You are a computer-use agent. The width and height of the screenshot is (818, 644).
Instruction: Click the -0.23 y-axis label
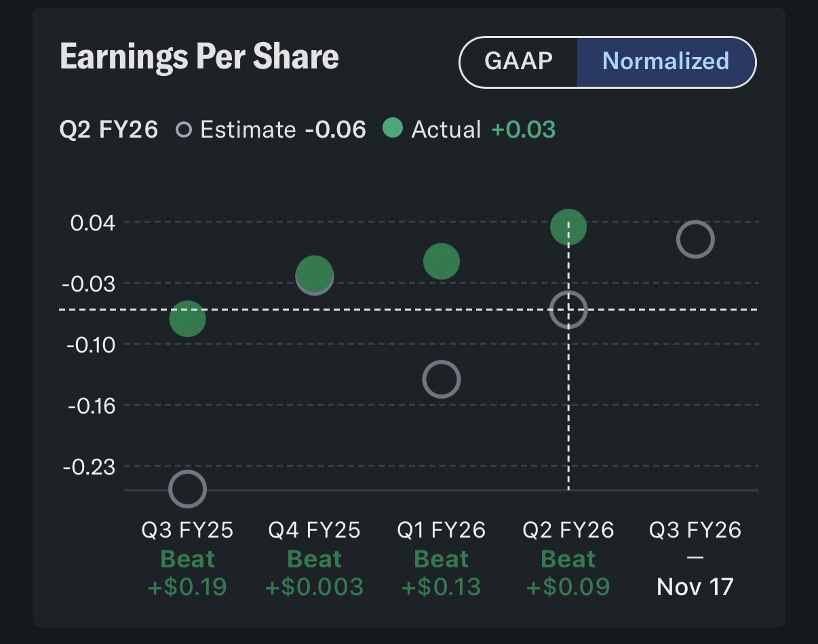coord(88,466)
